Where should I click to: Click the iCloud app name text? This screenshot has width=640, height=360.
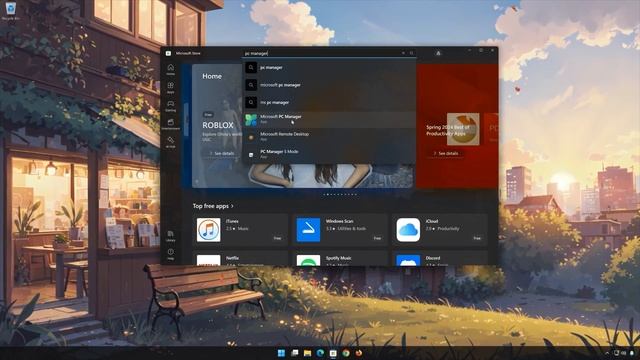click(x=432, y=221)
